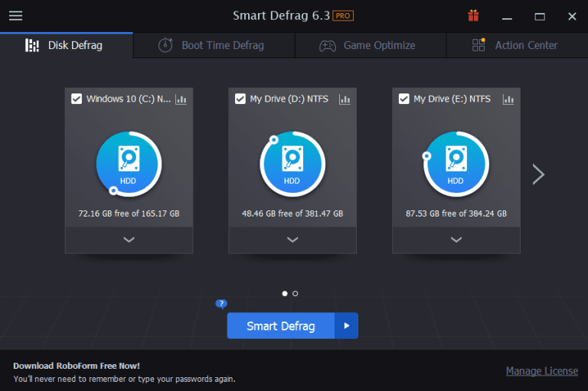Start the Smart Defrag button
The image size is (588, 391).
[x=281, y=326]
